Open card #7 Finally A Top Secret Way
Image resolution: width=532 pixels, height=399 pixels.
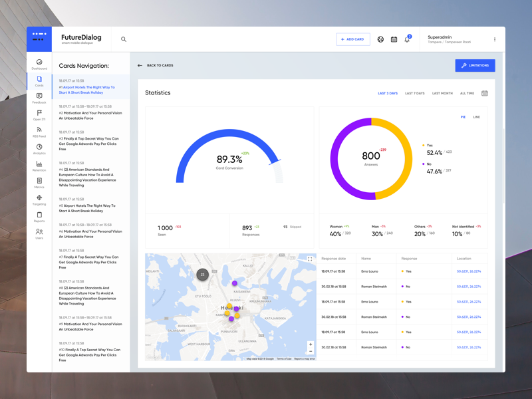[90, 259]
